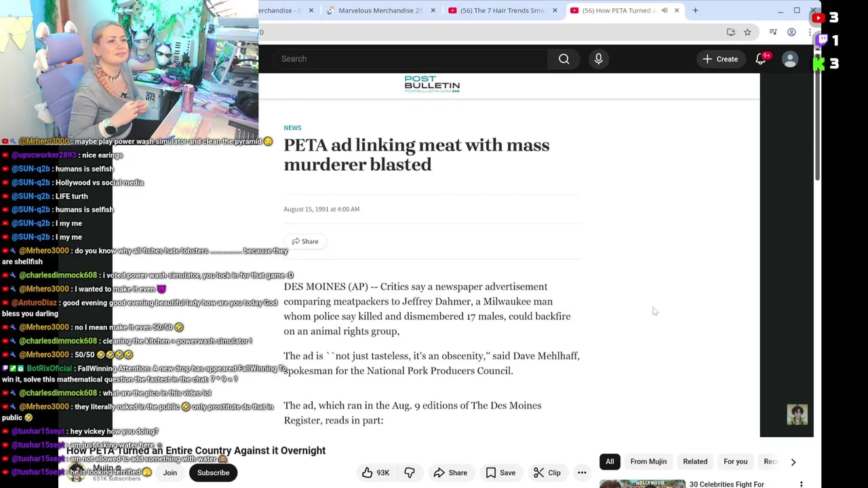
Task: Open the YouTube account avatar menu
Action: click(790, 59)
